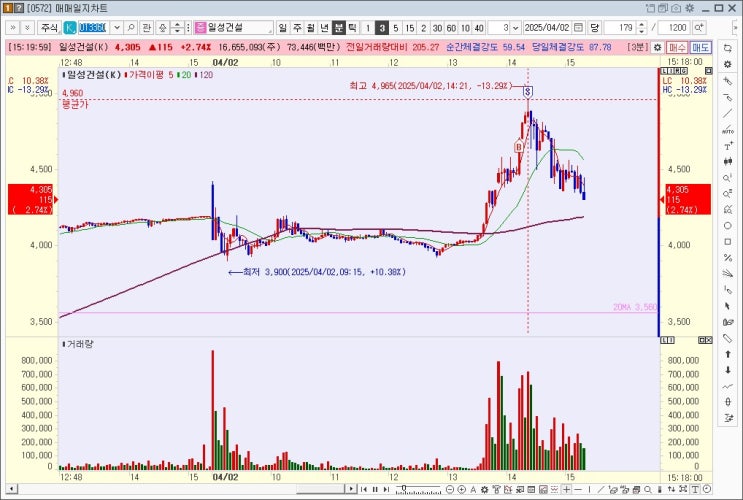Open chart settings gear near 3분 label
This screenshot has width=743, height=500.
click(x=657, y=48)
